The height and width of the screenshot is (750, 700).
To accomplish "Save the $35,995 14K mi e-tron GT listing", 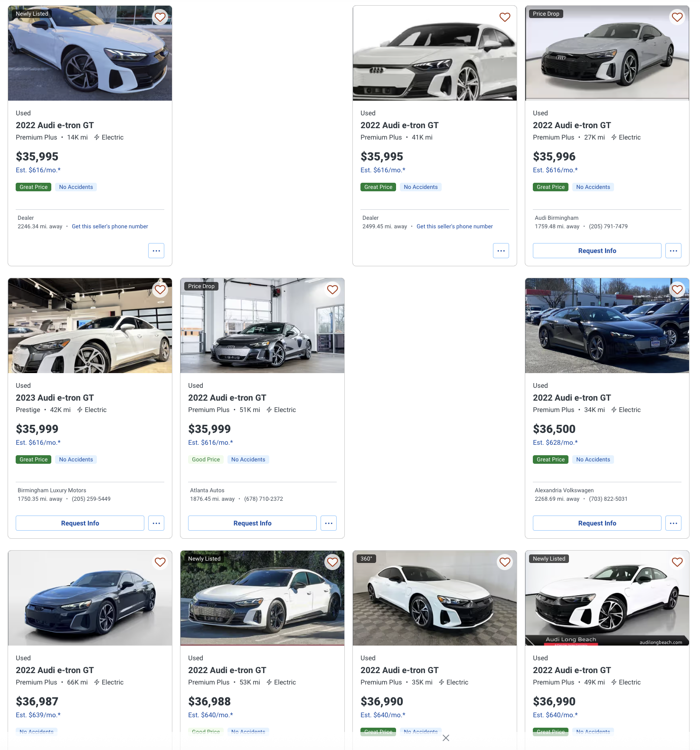I will pos(160,18).
